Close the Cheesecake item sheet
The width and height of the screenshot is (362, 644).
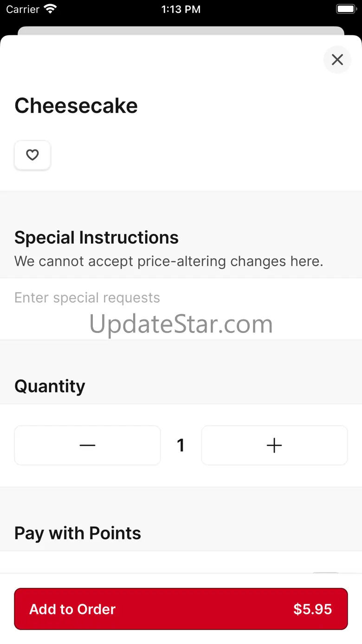[x=337, y=59]
